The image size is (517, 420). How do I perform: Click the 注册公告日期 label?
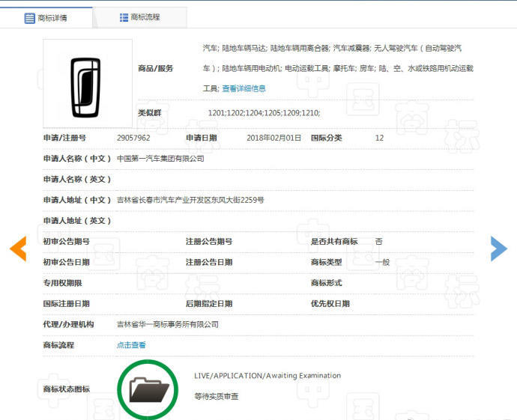209,262
